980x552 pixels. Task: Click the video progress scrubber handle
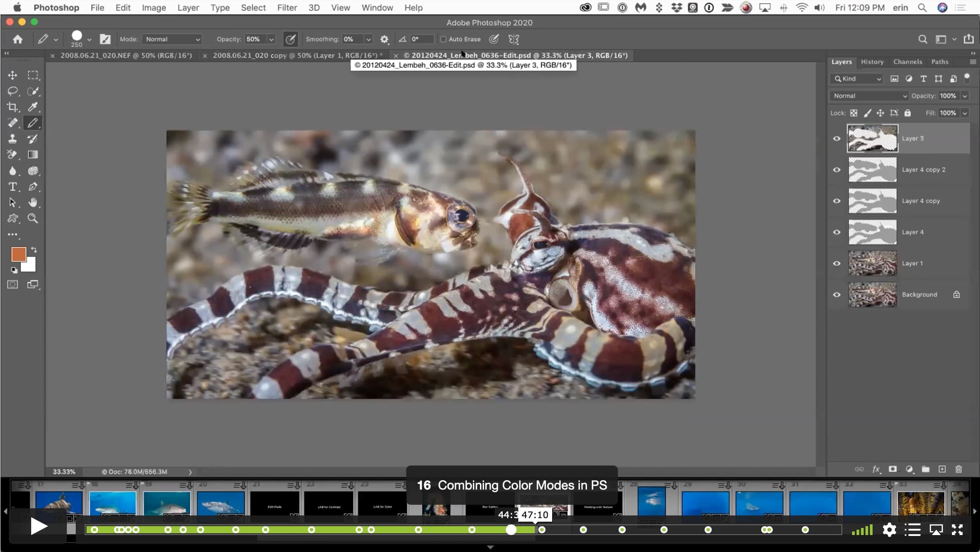pyautogui.click(x=511, y=530)
